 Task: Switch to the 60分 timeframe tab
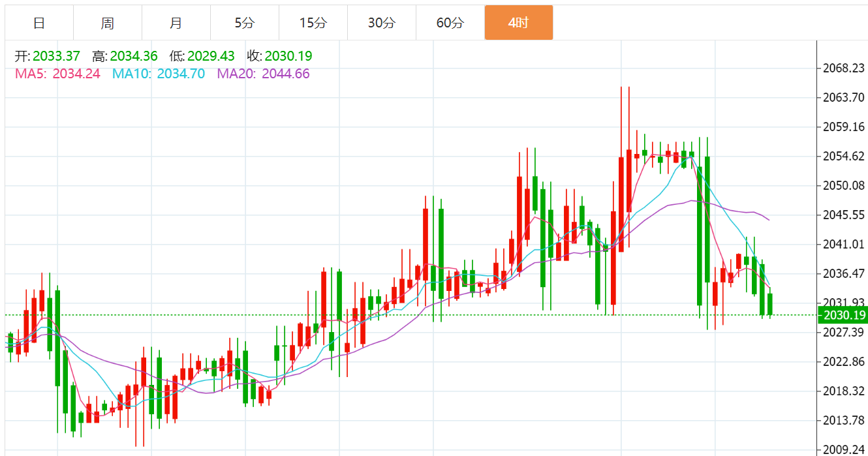click(x=450, y=23)
